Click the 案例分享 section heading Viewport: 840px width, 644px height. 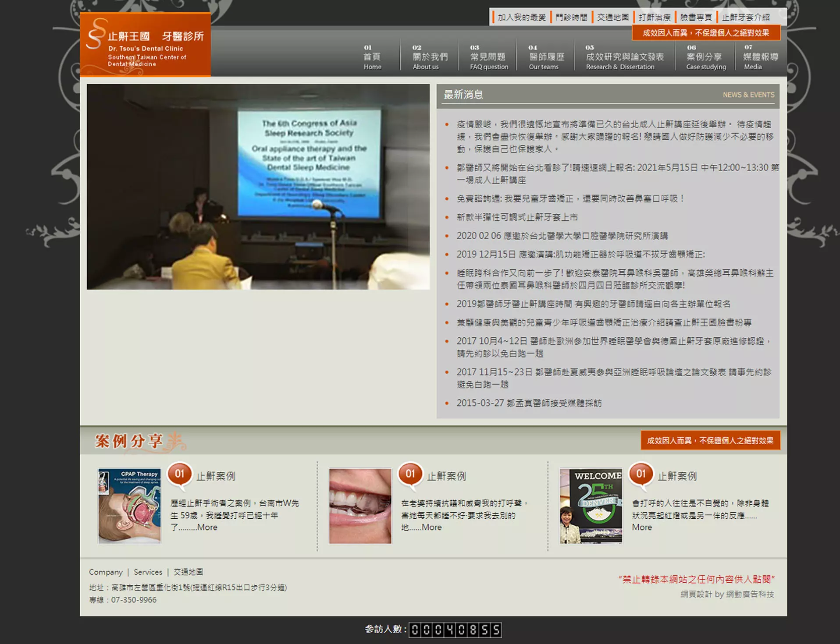130,441
